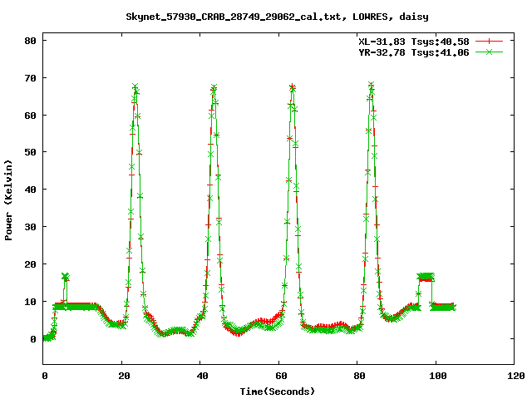
Task: Click the top of the second peak near 43 seconds
Action: click(214, 88)
